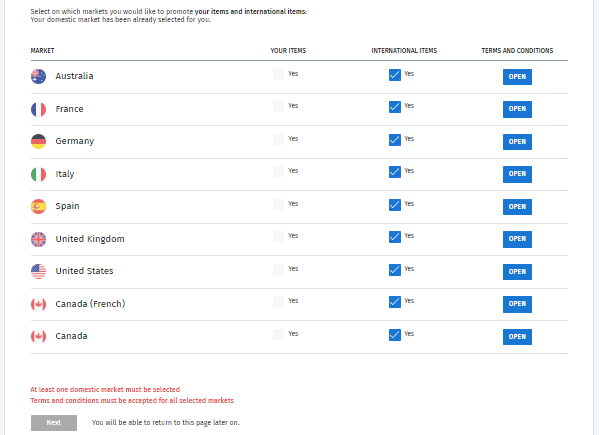Click the United States flag icon
This screenshot has width=599, height=435.
click(38, 271)
